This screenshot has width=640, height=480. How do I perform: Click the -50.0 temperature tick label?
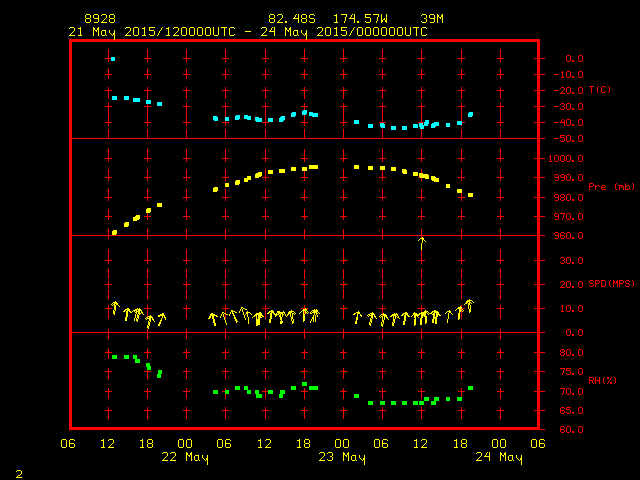coord(569,139)
